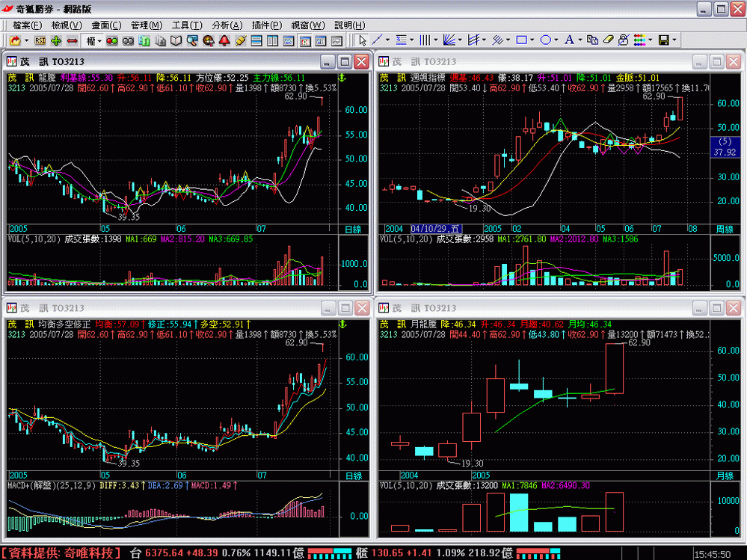Click the yellow resistor-shaped tool icon

(x=241, y=41)
